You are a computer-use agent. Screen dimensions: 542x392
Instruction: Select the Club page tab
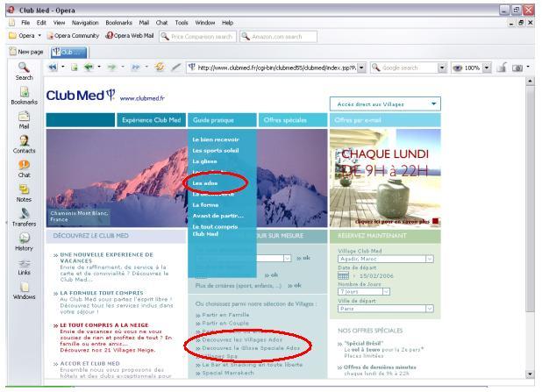tap(69, 53)
